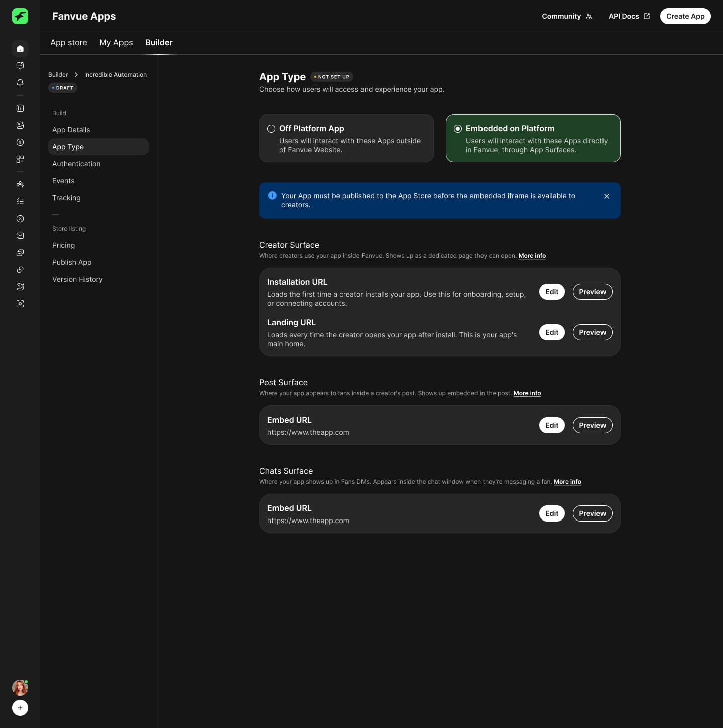Edit the Installation URL
The width and height of the screenshot is (723, 728).
[552, 292]
